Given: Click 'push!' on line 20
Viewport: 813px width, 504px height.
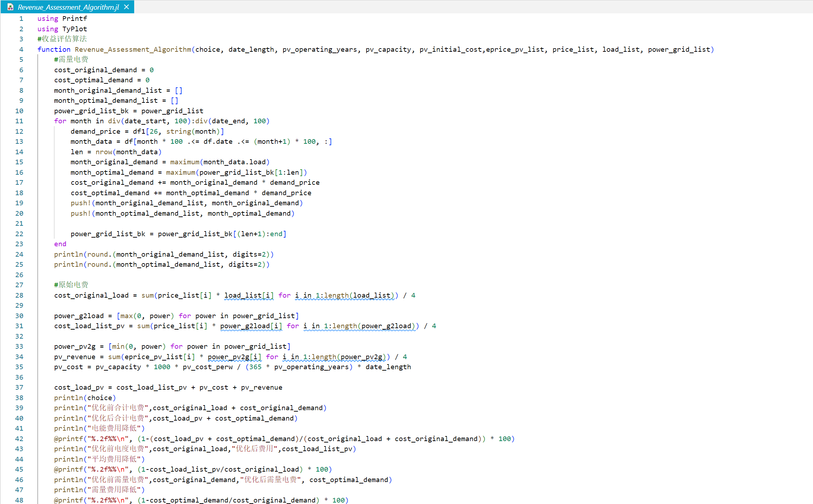Looking at the screenshot, I should point(81,213).
